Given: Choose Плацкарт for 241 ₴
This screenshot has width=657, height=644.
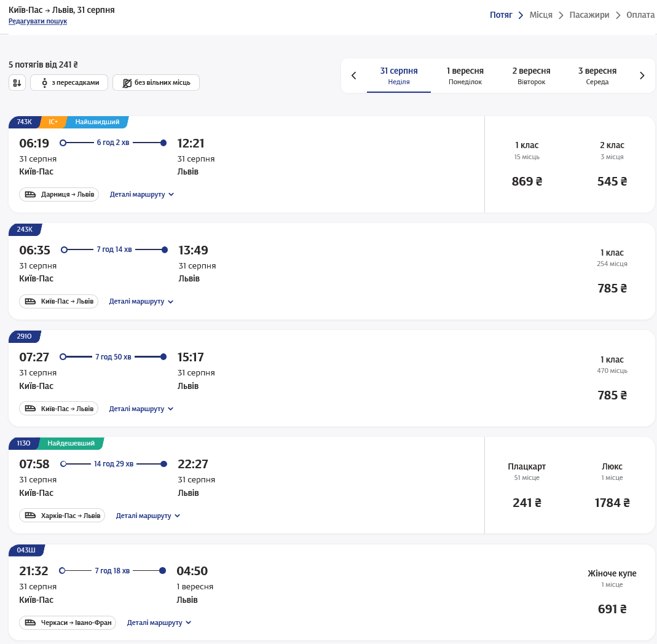Looking at the screenshot, I should pos(527,485).
